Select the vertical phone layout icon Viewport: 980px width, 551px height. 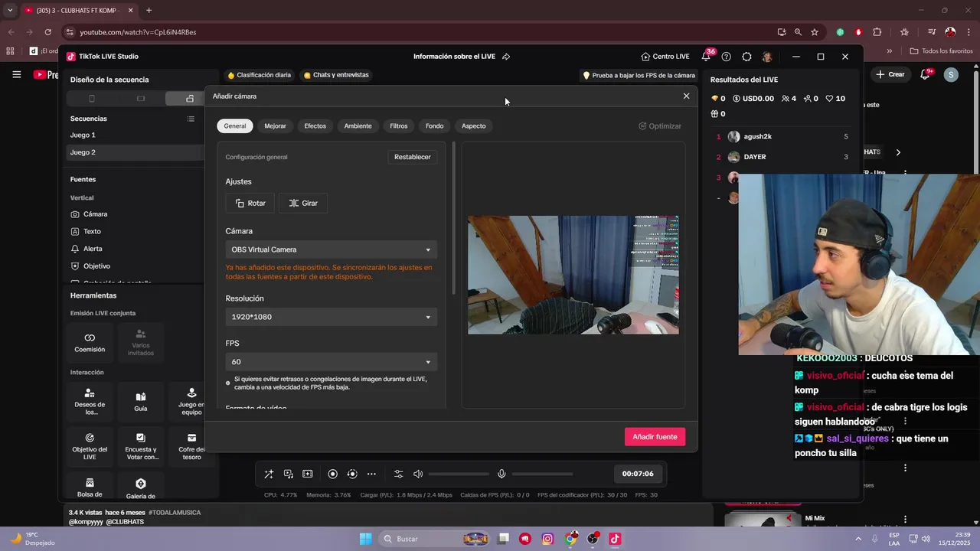[92, 99]
